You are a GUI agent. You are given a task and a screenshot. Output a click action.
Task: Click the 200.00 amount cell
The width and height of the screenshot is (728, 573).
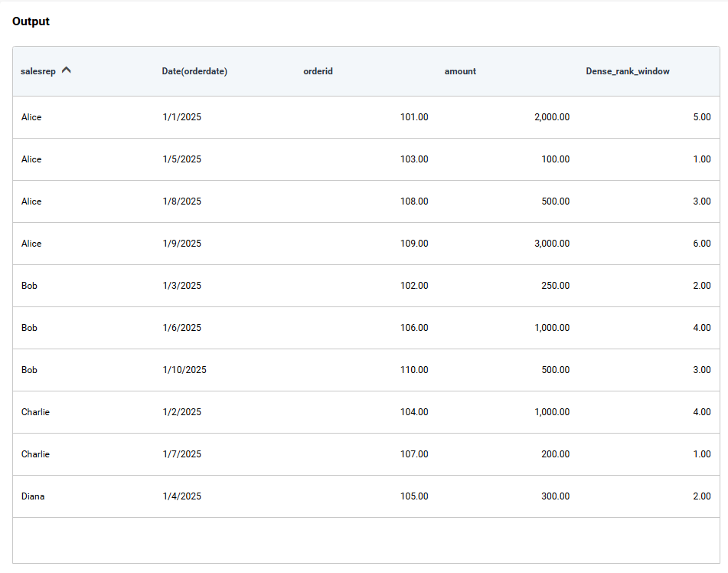555,454
